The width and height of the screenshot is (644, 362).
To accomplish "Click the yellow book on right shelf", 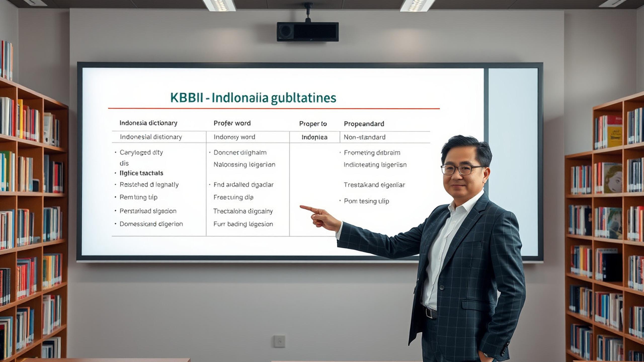I will (614, 137).
